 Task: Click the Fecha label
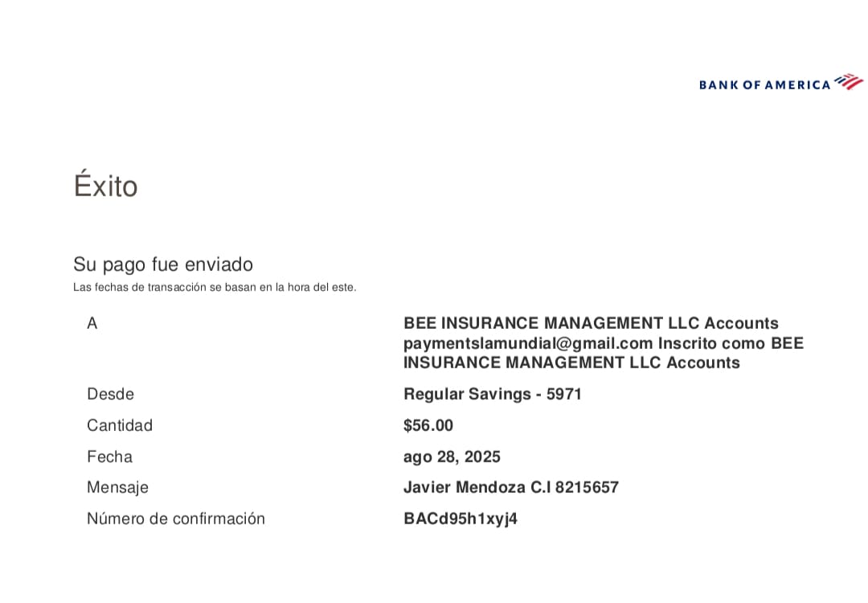pos(109,457)
